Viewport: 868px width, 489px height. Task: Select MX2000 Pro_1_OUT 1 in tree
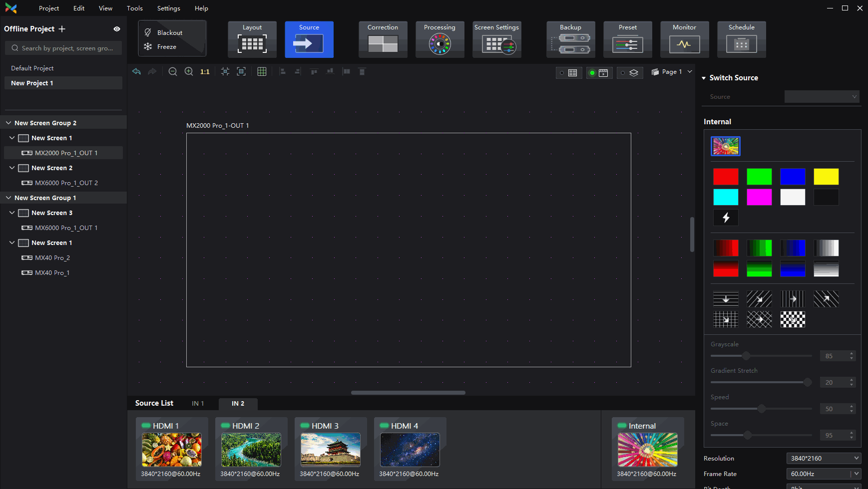[x=63, y=153]
